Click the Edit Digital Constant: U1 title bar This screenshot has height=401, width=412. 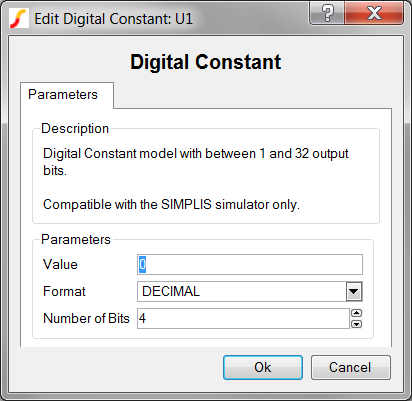(x=114, y=19)
